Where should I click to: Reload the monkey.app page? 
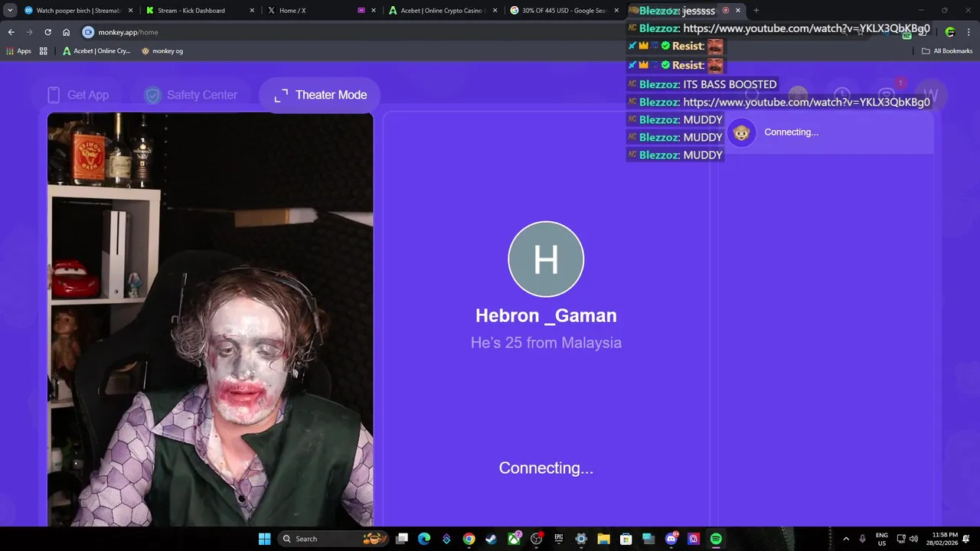[x=47, y=32]
